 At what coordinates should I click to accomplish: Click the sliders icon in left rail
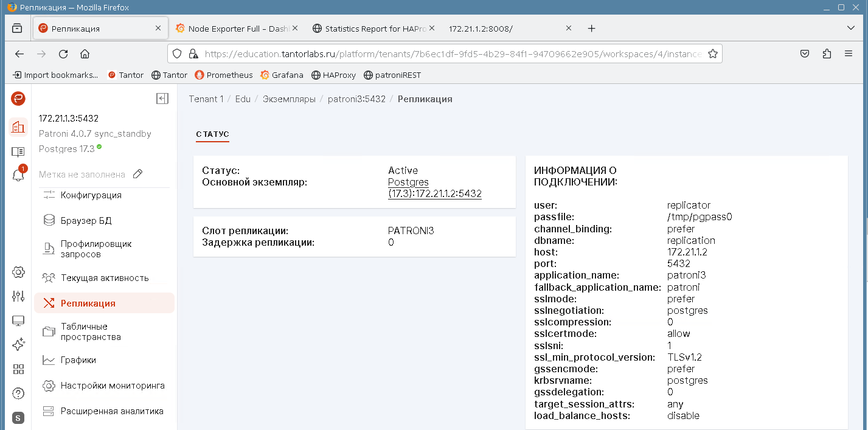click(18, 296)
